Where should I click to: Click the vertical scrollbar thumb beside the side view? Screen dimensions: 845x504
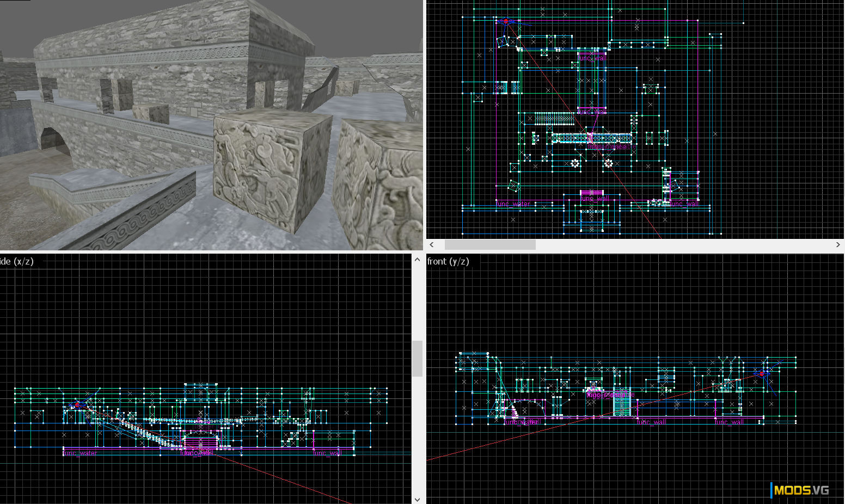point(417,358)
